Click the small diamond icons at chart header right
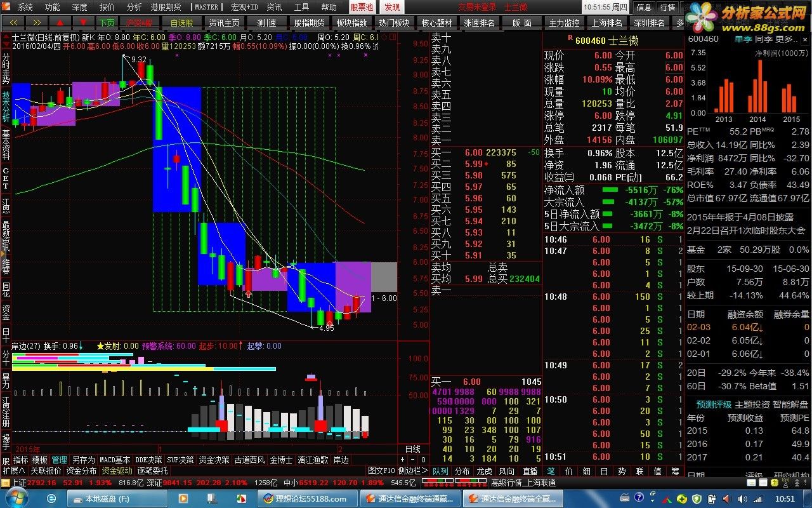This screenshot has width=812, height=508. 383,37
